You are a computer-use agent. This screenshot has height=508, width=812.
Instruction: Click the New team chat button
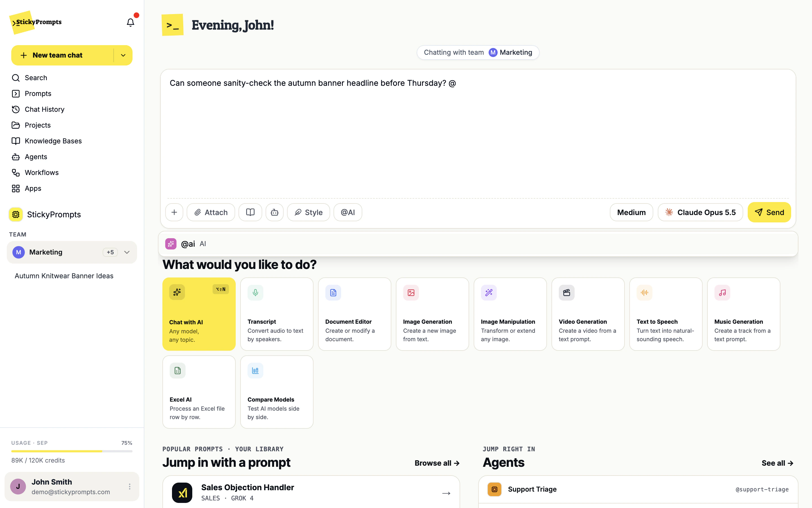click(62, 55)
